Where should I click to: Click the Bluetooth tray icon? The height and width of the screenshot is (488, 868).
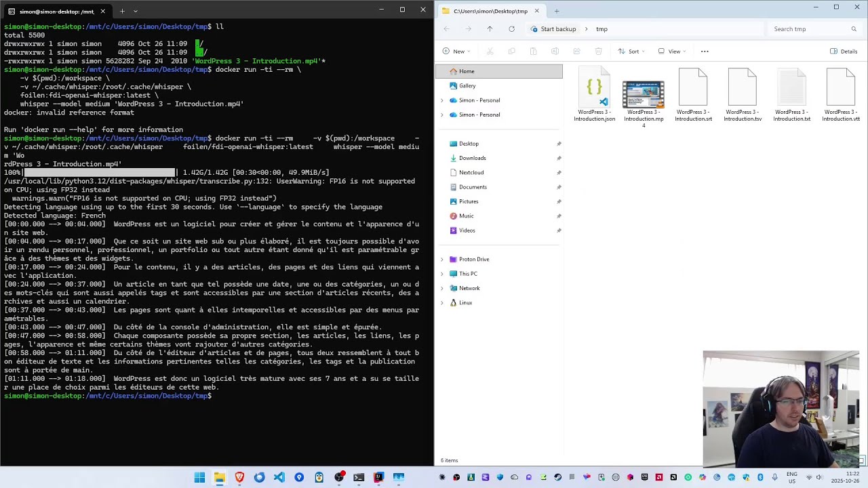(760, 477)
